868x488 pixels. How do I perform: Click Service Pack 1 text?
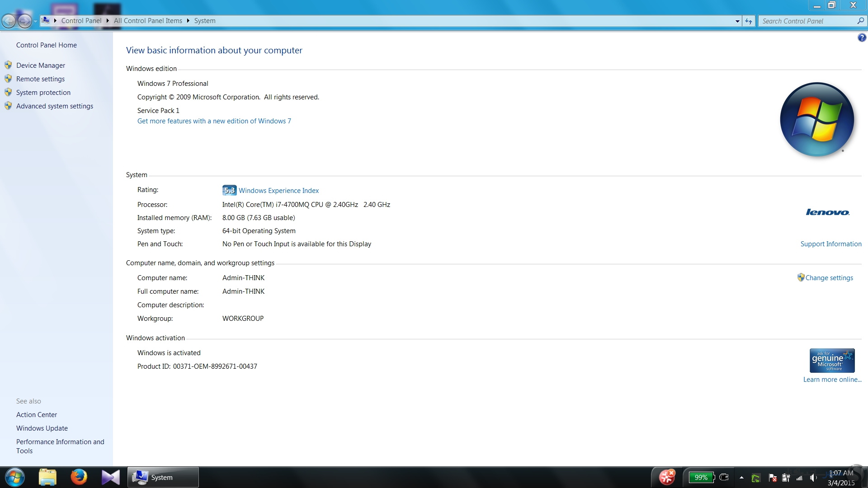click(x=158, y=111)
